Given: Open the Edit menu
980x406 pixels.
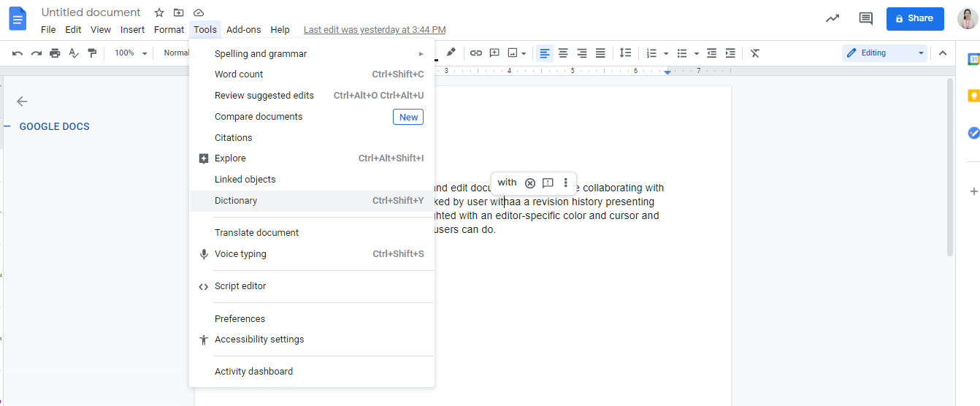Looking at the screenshot, I should [73, 30].
